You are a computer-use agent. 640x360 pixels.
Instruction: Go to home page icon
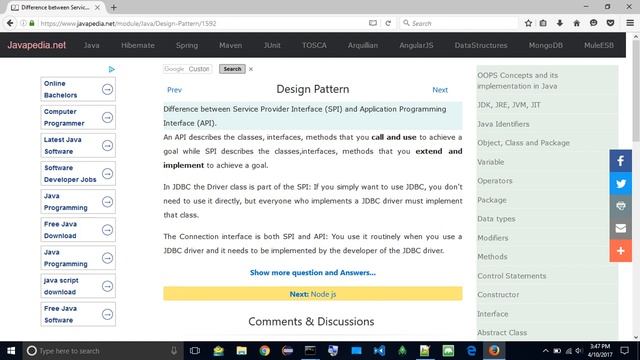576,23
